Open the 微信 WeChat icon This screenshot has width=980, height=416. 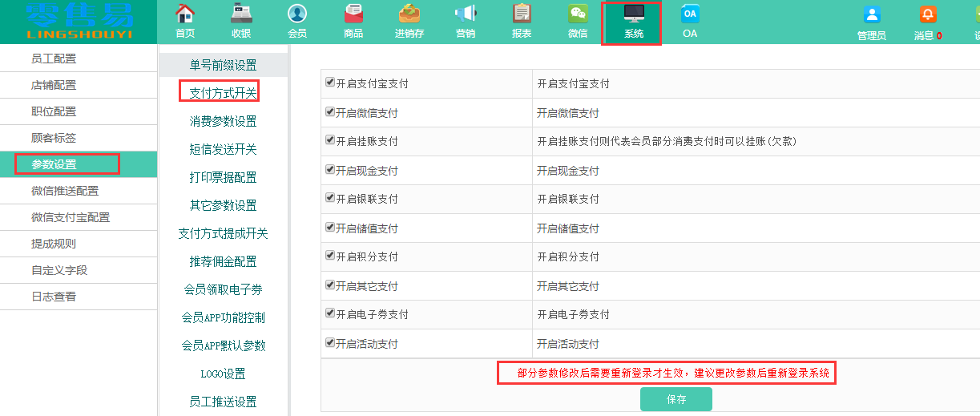click(x=578, y=14)
